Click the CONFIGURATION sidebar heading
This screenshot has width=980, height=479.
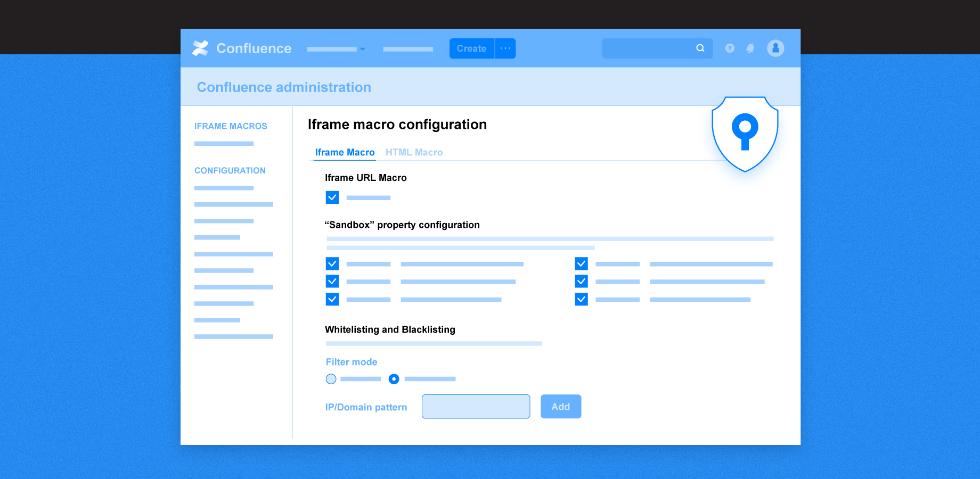tap(230, 170)
